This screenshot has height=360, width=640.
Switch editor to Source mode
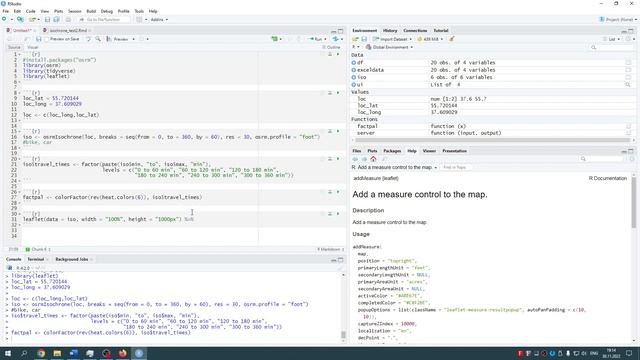tap(14, 47)
